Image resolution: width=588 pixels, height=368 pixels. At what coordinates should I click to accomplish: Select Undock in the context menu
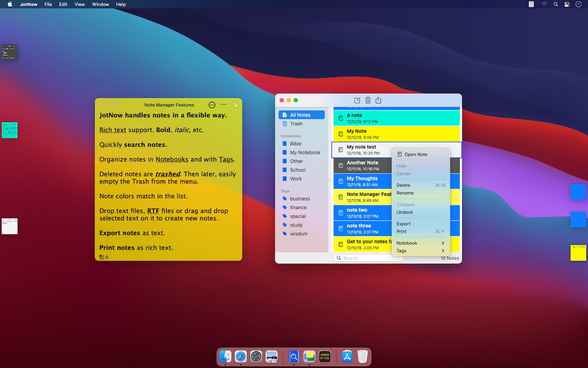click(405, 212)
